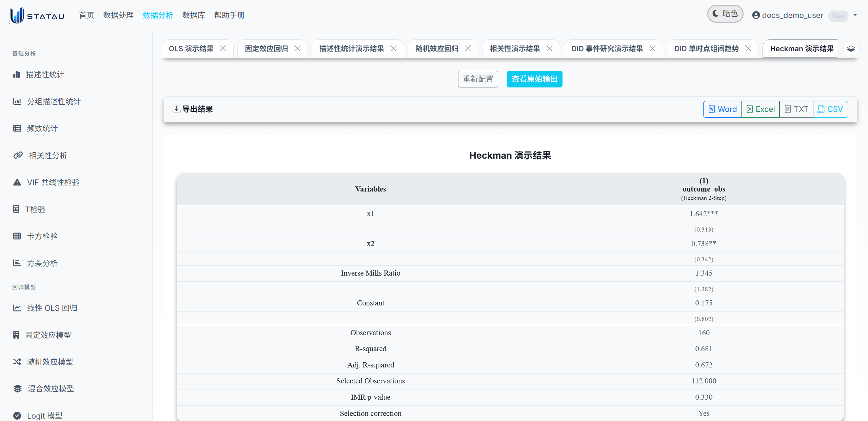Click the descriptive statistics bar chart icon
This screenshot has height=421, width=868.
coord(17,74)
